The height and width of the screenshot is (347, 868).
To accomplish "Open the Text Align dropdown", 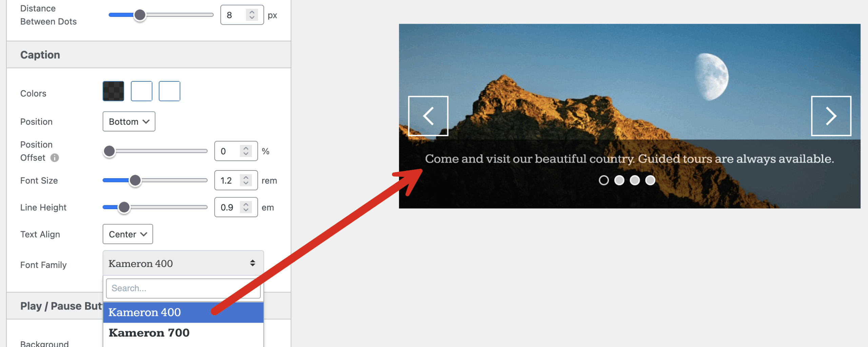I will [127, 234].
